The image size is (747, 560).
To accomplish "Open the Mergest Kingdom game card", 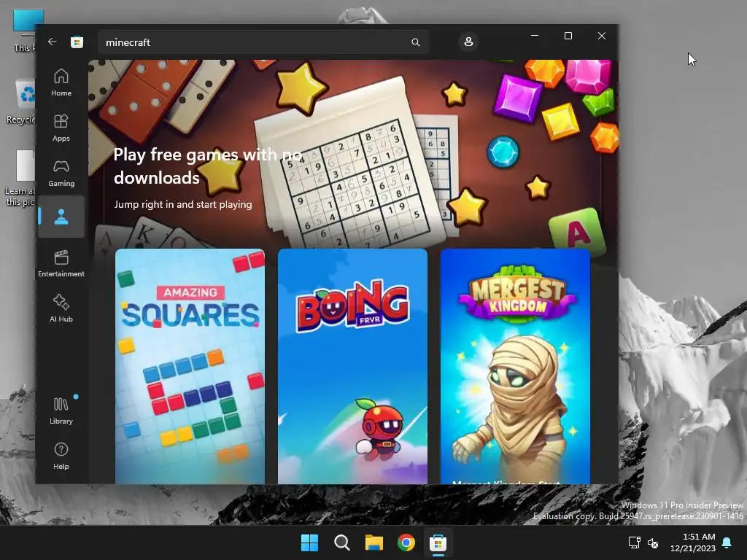I will (515, 366).
